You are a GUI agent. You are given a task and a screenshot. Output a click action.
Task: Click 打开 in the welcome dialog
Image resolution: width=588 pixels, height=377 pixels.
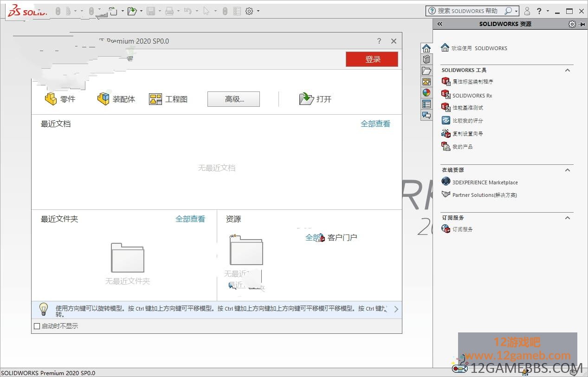click(x=316, y=99)
